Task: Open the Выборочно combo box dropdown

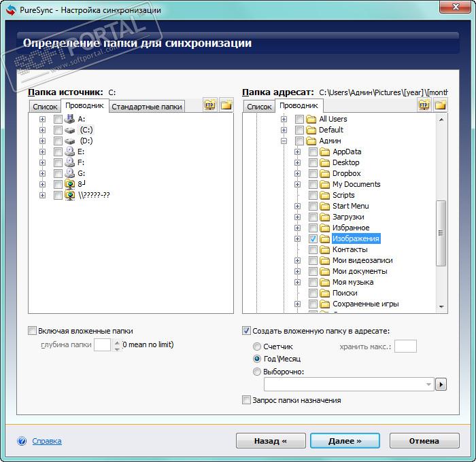Action: point(428,385)
